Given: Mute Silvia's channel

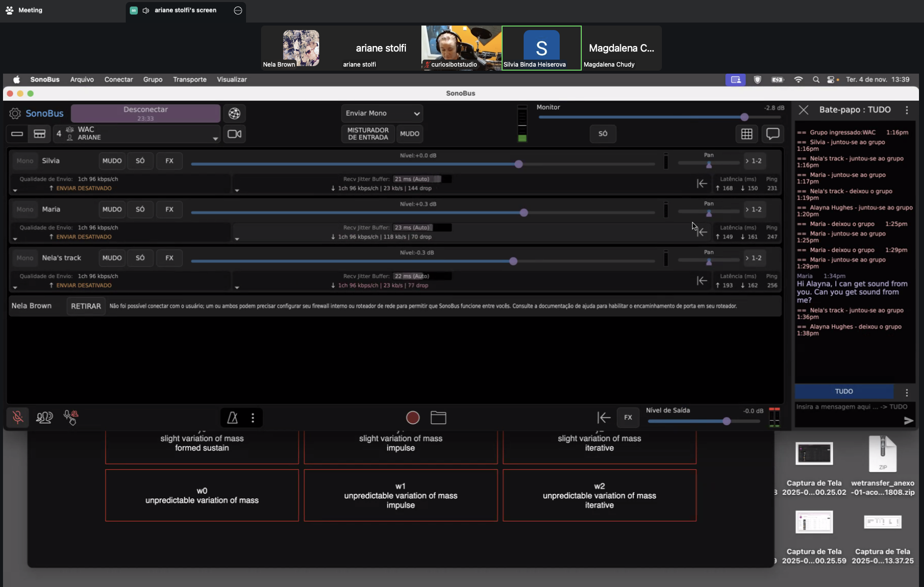Looking at the screenshot, I should coord(112,161).
